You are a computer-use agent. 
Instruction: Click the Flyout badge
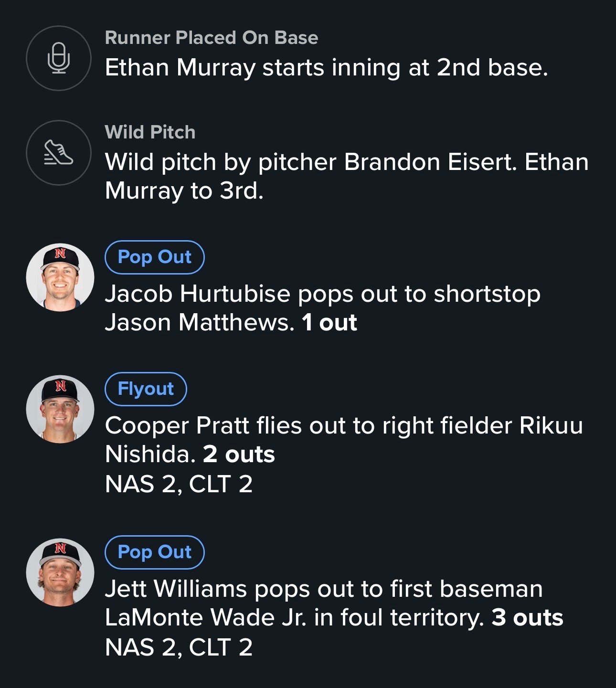[x=146, y=389]
